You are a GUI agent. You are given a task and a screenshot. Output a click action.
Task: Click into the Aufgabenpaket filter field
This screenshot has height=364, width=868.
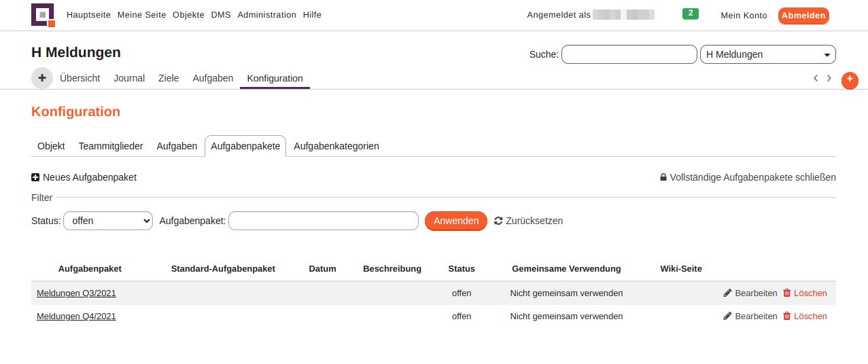tap(324, 221)
